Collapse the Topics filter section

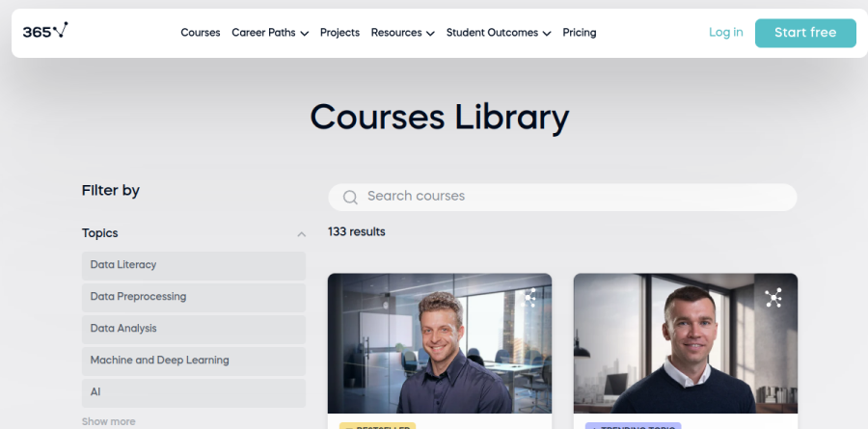(301, 234)
